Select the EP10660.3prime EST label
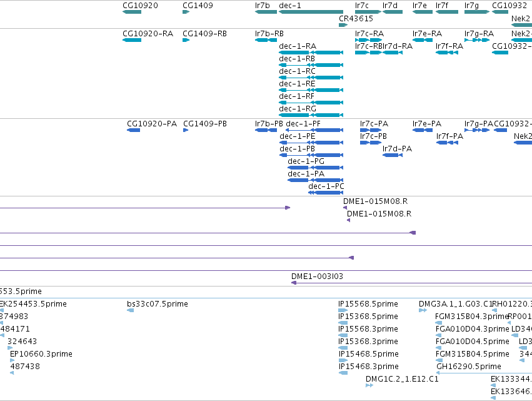532x401 pixels. tap(41, 355)
